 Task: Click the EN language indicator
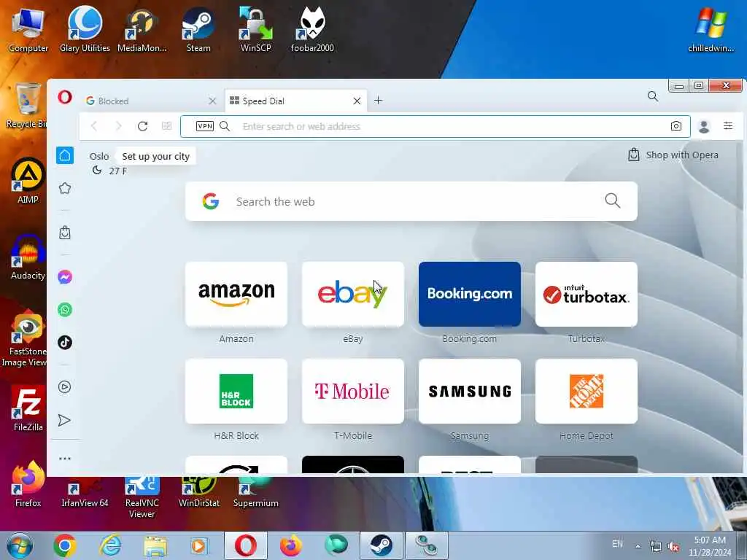pyautogui.click(x=617, y=544)
